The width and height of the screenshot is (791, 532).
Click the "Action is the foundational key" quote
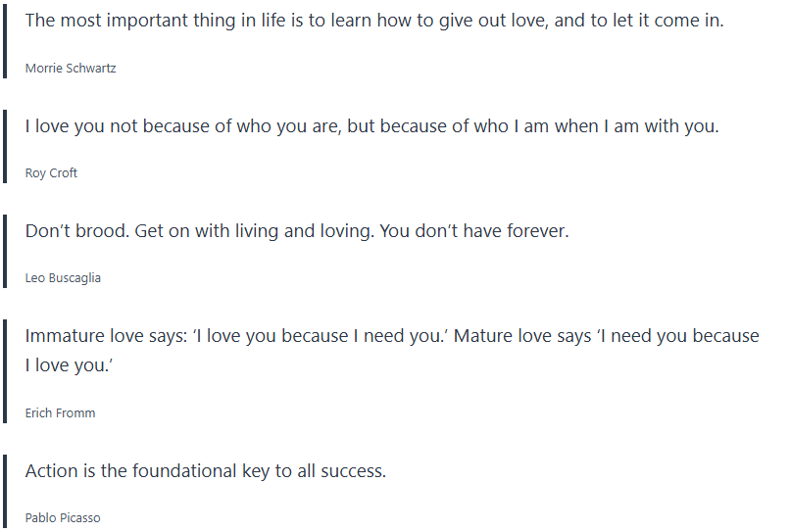[205, 471]
